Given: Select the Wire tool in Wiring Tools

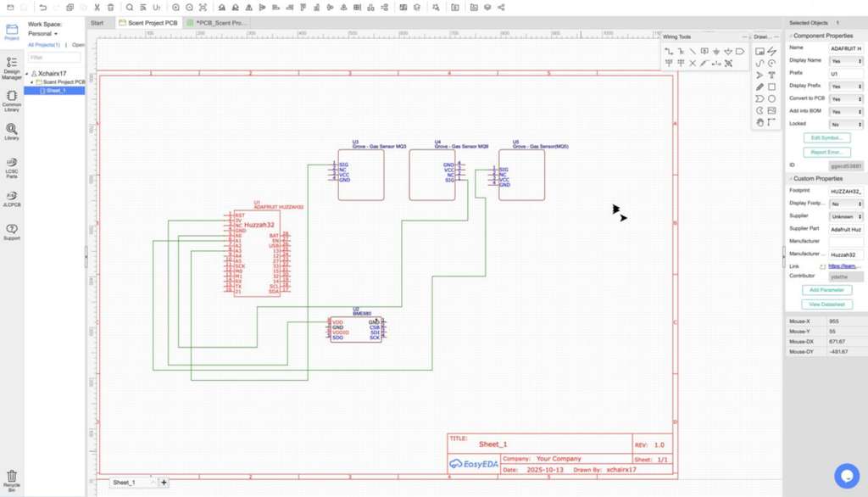Looking at the screenshot, I should [x=669, y=52].
